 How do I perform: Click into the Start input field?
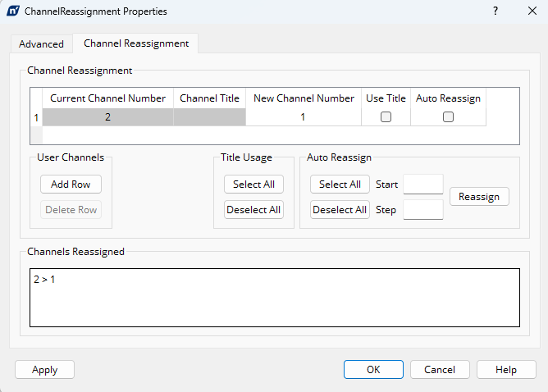tap(423, 185)
